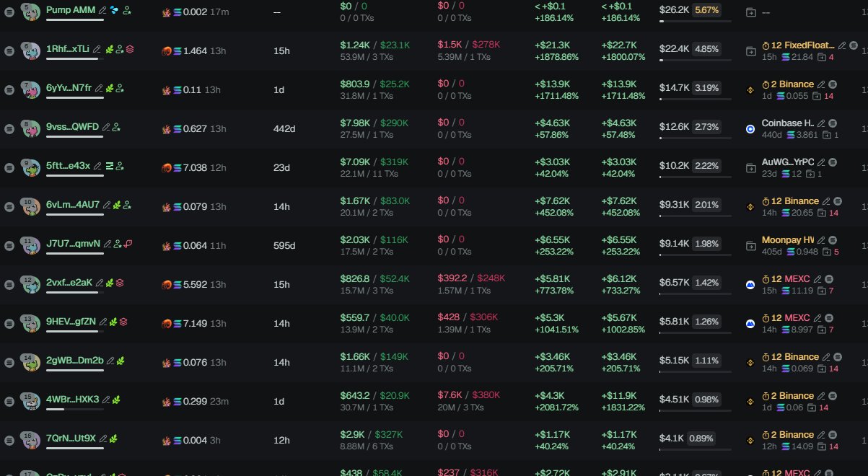The image size is (868, 476).
Task: Click the pink fish icon next to J7U7...qmvN
Action: click(128, 244)
